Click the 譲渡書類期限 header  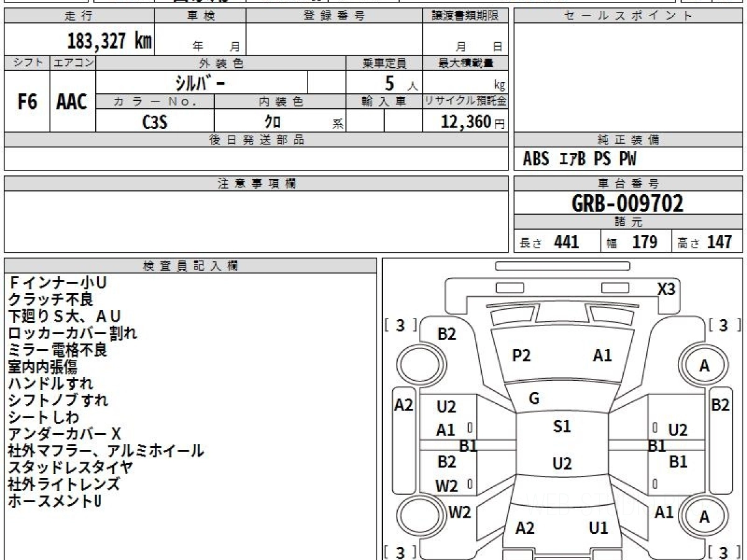coord(466,16)
